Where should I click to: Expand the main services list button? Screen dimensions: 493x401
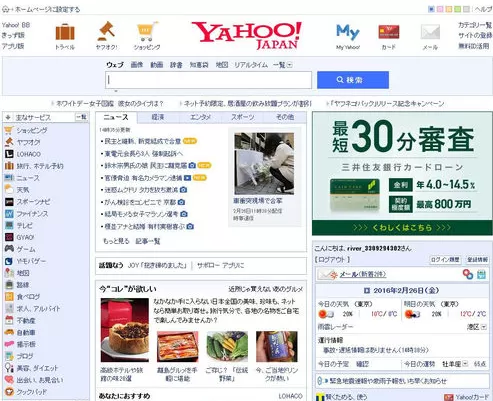pyautogui.click(x=81, y=117)
